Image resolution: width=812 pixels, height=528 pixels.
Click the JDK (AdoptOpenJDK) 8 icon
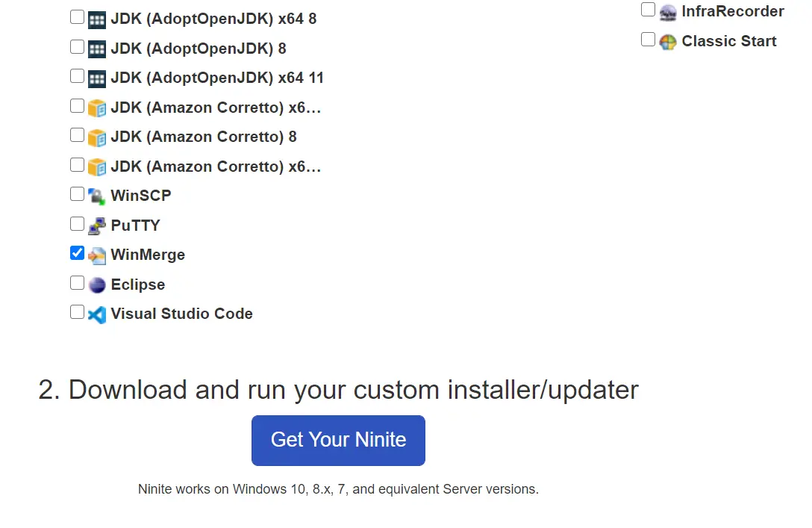click(x=97, y=49)
